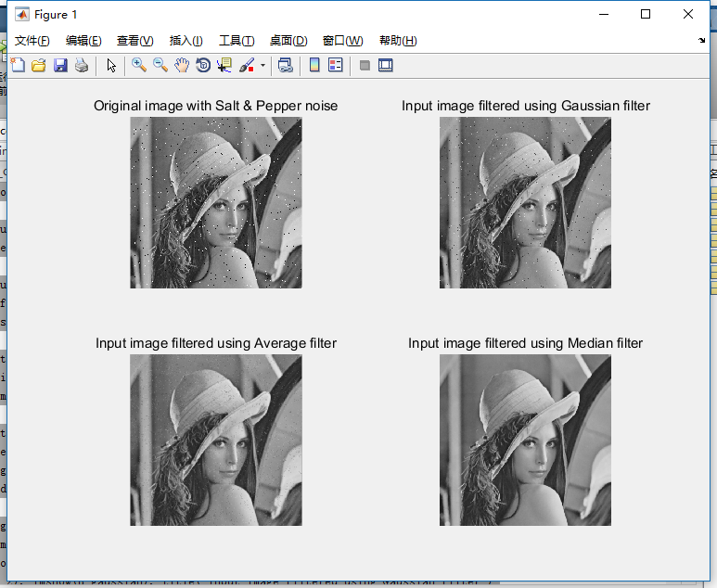Screen dimensions: 717x588
Task: Activate the Zoom In tool
Action: pyautogui.click(x=139, y=65)
